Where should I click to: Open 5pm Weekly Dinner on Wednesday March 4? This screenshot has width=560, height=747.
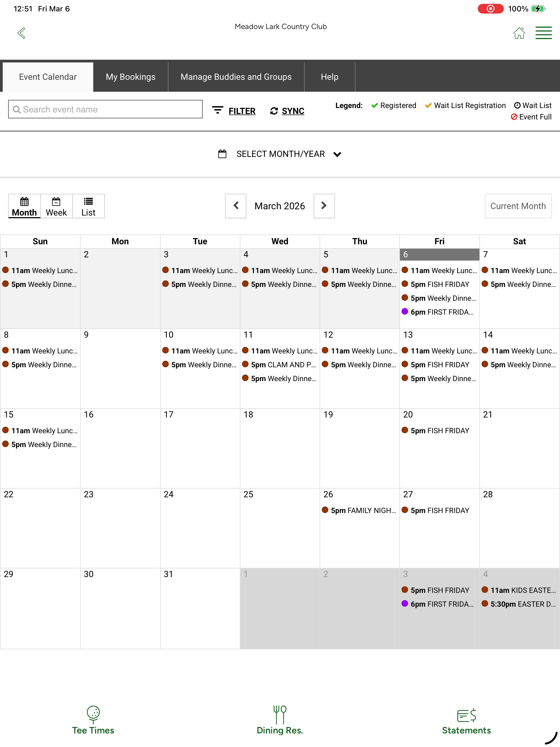279,284
